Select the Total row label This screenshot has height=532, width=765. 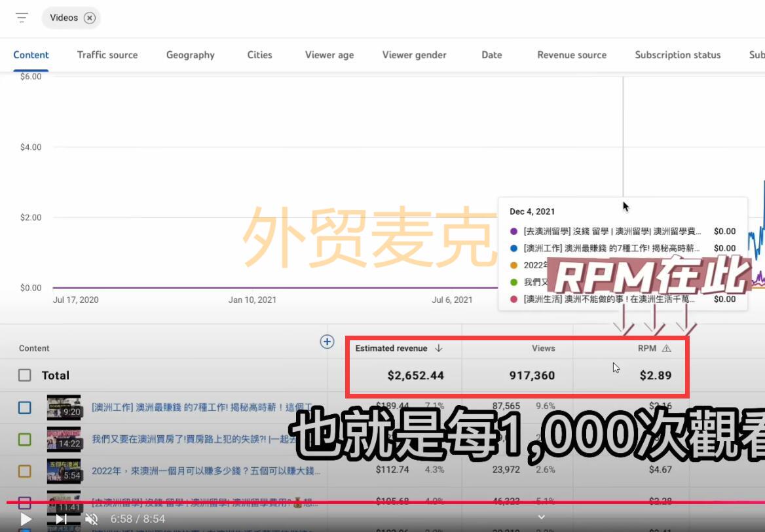(x=56, y=376)
